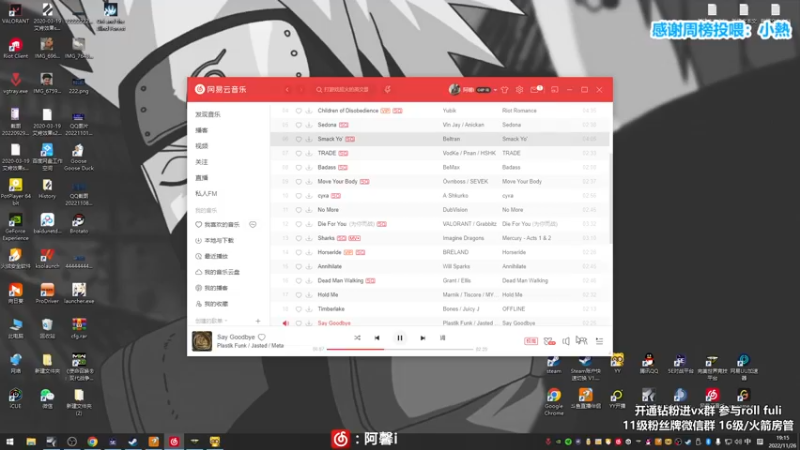Open the 腾讯QQ desktop shortcut
Viewport: 800px width, 450px height.
[648, 363]
